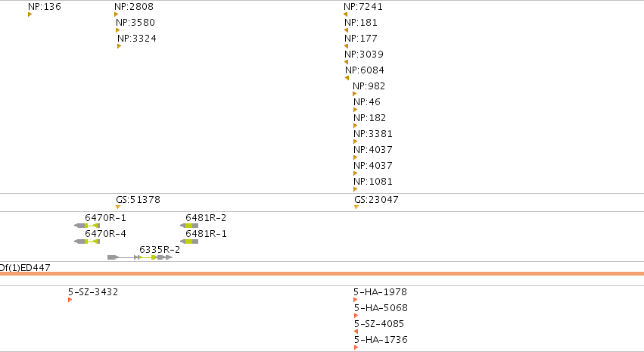
Task: Select the 6481R-1 gene model glyph
Action: [x=189, y=241]
